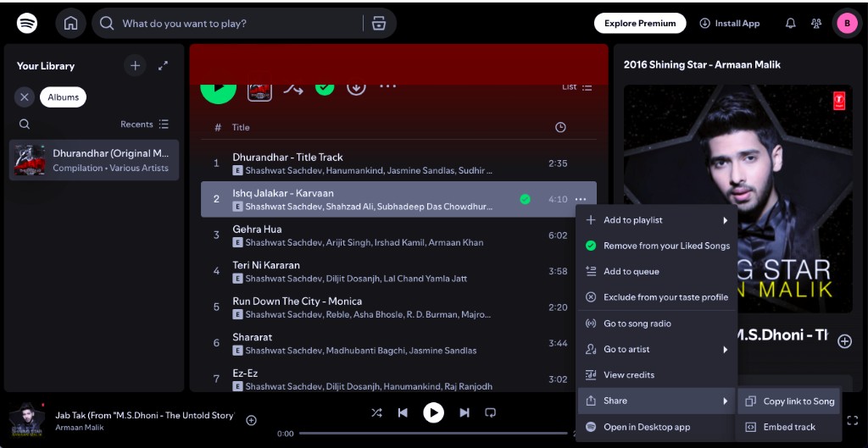The height and width of the screenshot is (448, 868).
Task: Open album more options three dots
Action: (388, 86)
